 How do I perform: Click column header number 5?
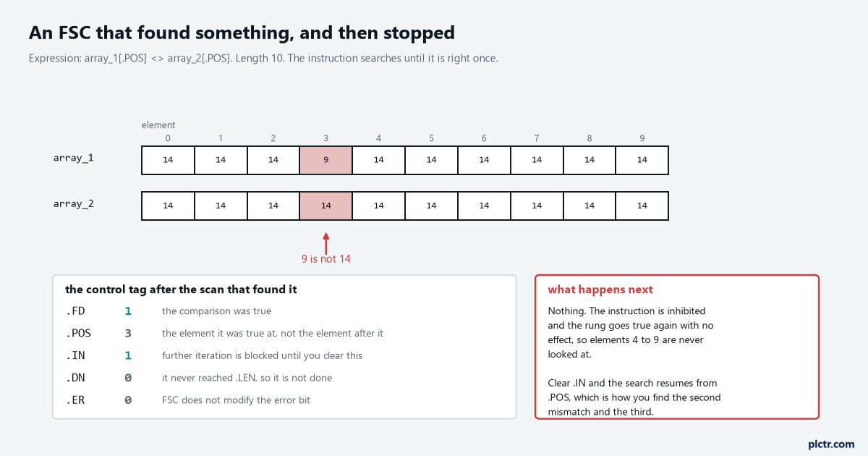click(x=431, y=138)
